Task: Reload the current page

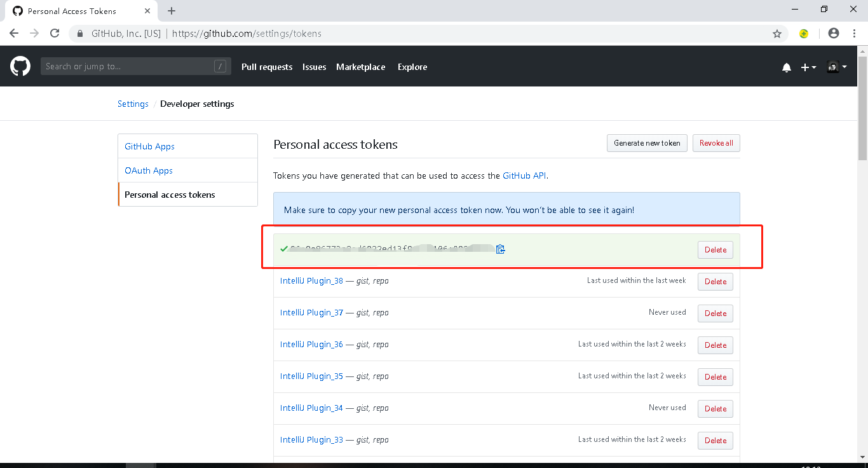Action: coord(55,34)
